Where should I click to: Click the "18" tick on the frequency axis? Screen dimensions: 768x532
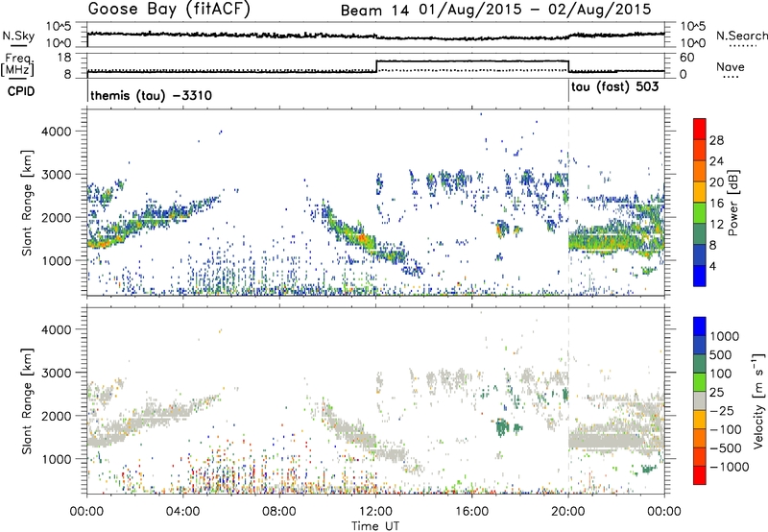64,58
